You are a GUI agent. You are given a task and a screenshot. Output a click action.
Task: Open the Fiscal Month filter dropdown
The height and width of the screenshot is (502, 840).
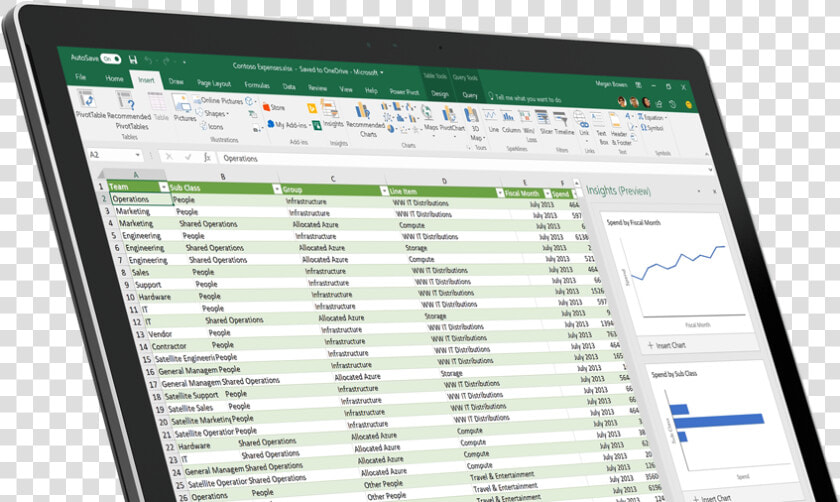546,193
